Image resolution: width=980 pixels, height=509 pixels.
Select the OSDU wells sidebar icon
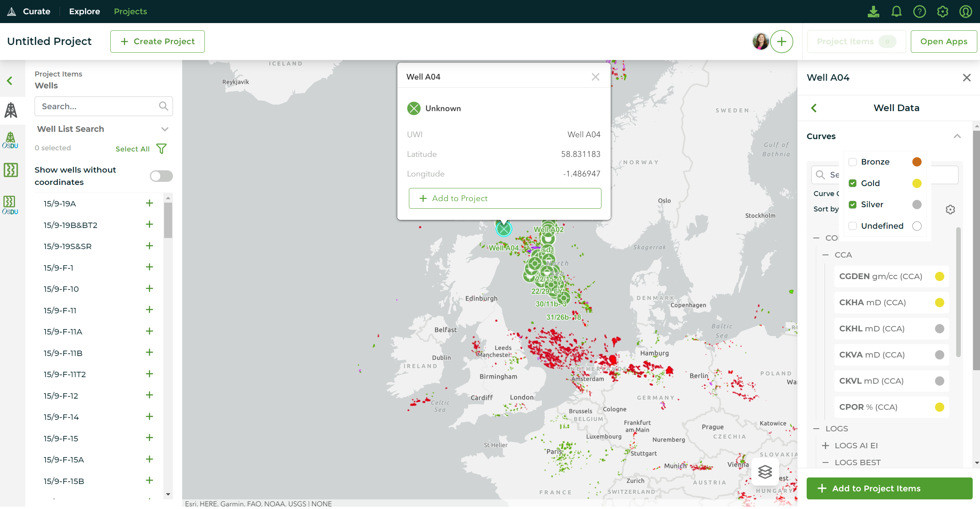point(10,140)
